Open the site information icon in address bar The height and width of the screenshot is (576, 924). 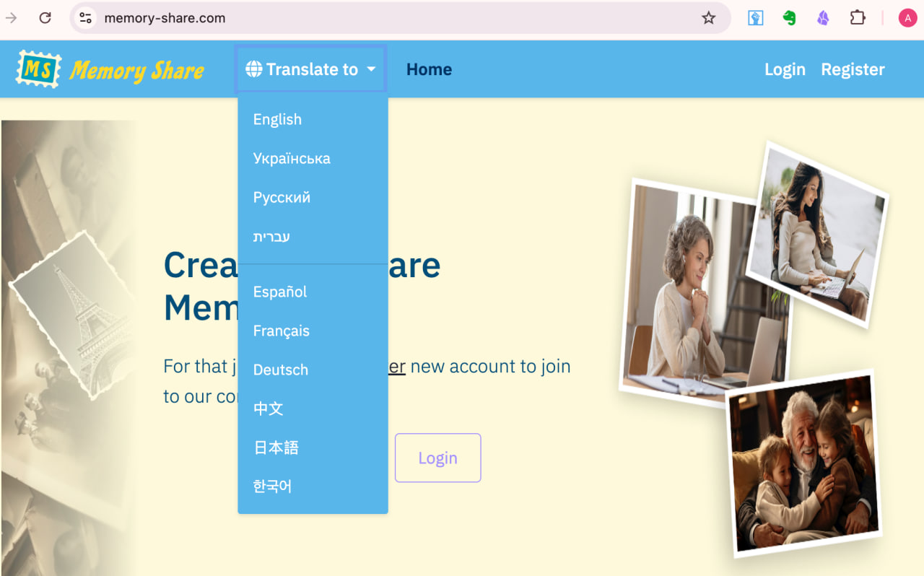coord(86,18)
